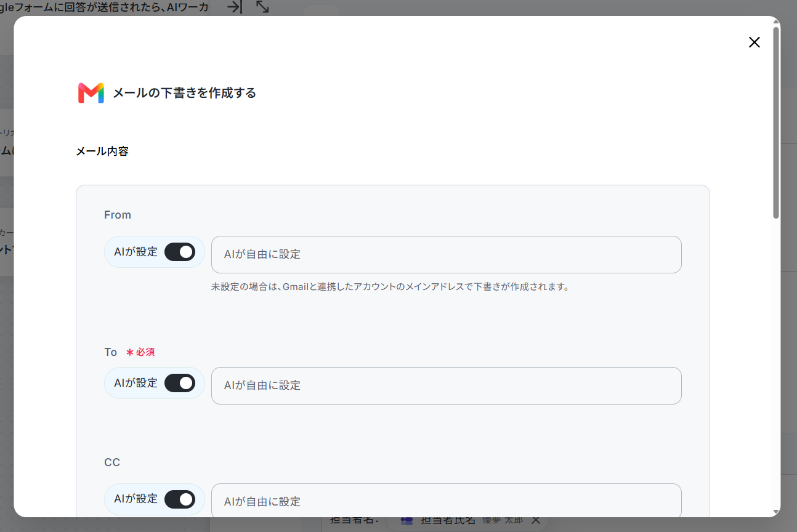Select the CC input field
Viewport: 797px width, 532px height.
pyautogui.click(x=447, y=501)
